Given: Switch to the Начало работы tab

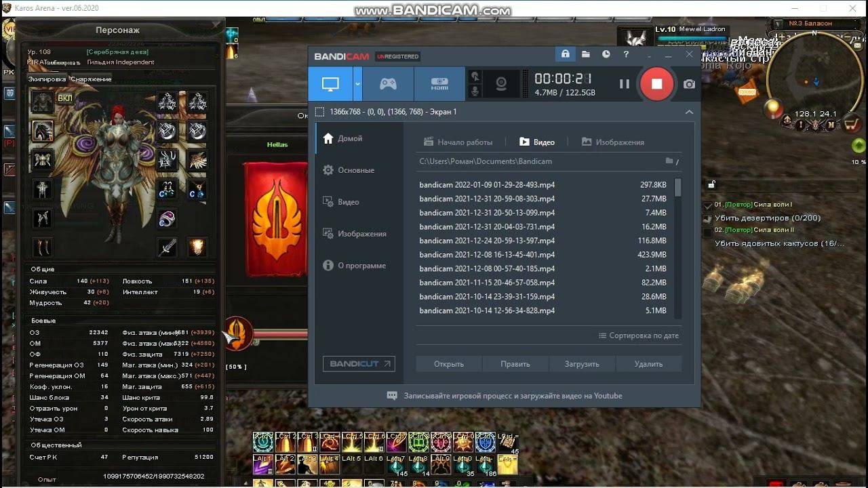Looking at the screenshot, I should pos(458,142).
